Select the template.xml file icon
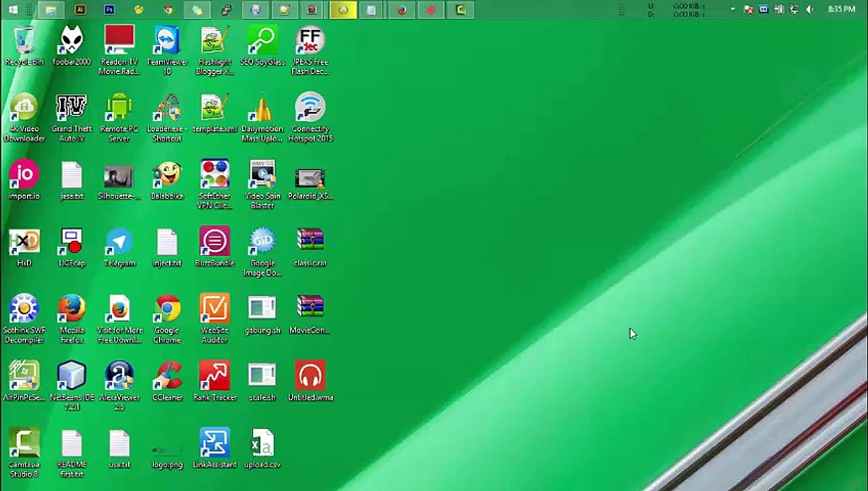The height and width of the screenshot is (491, 868). 215,113
